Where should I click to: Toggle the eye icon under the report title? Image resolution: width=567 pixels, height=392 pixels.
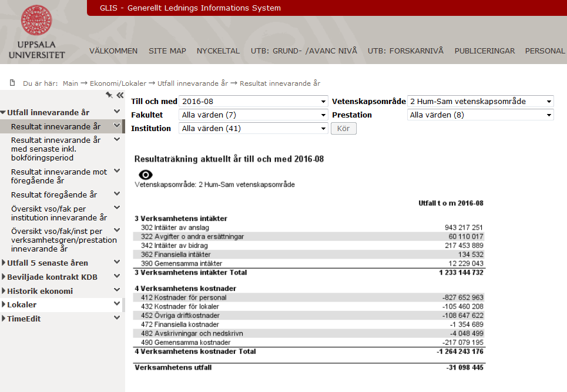(x=145, y=175)
